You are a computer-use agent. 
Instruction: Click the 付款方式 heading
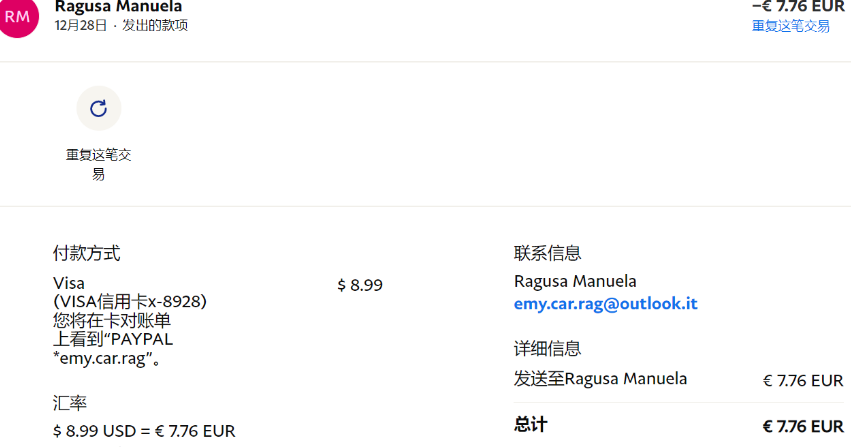[87, 253]
